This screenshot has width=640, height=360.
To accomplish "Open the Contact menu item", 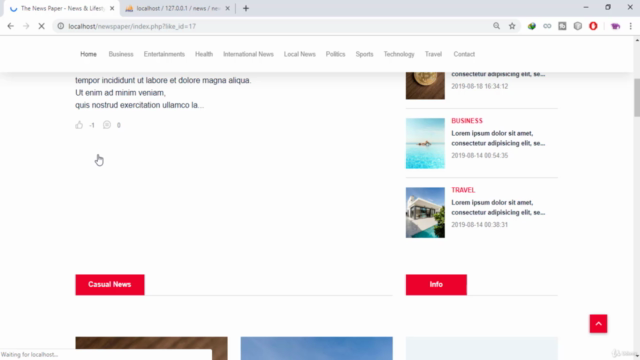I will (464, 54).
